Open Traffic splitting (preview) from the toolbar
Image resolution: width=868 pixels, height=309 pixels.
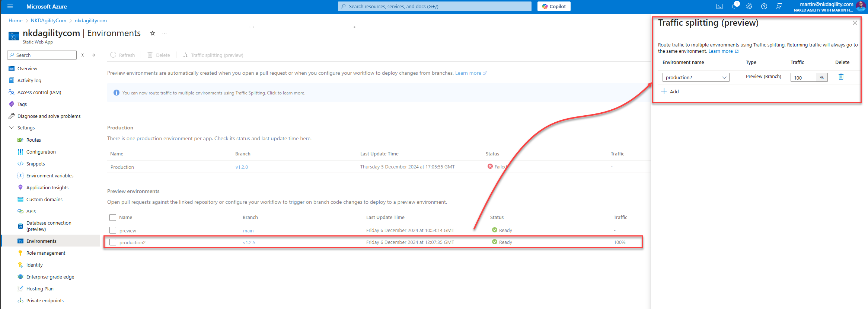coord(213,55)
